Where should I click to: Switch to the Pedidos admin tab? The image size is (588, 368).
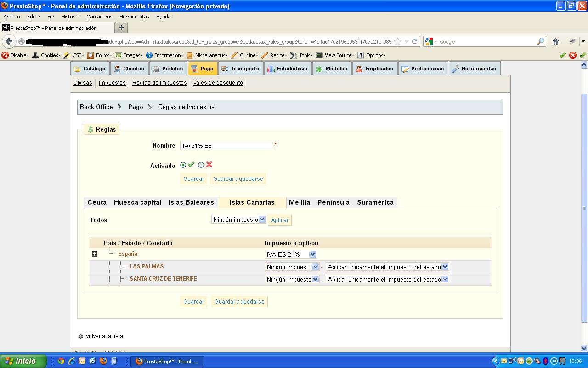click(x=168, y=69)
